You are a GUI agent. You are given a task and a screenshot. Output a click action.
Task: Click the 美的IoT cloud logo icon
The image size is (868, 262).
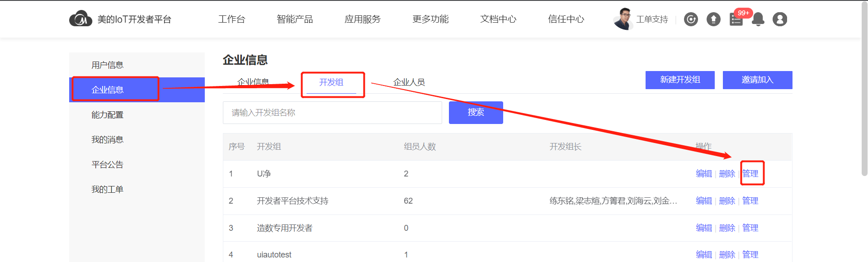(x=80, y=19)
